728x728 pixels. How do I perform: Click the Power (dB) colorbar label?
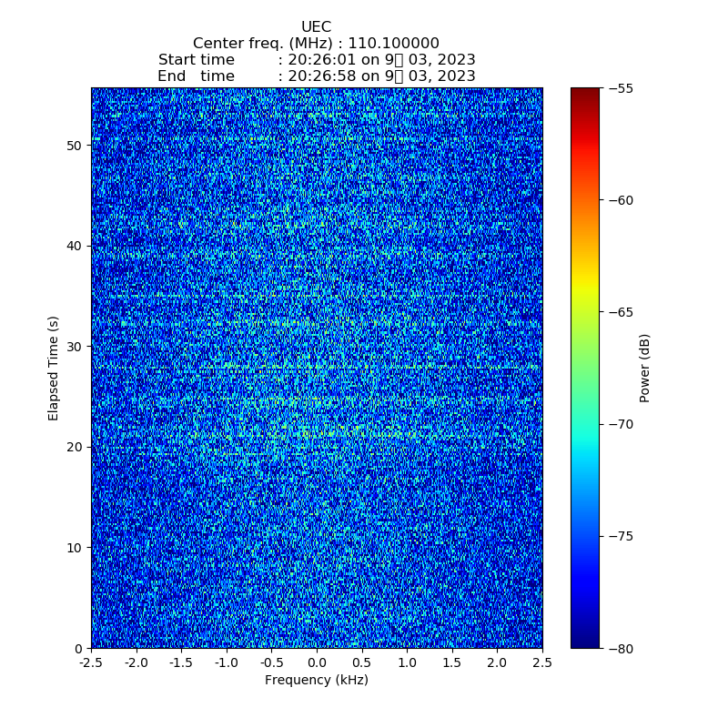pos(644,368)
